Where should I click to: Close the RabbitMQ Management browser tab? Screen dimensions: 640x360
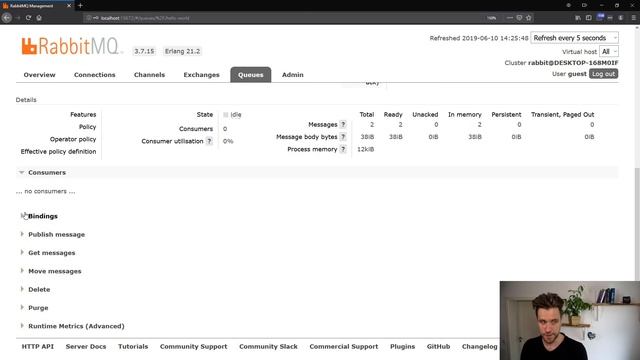pos(69,6)
